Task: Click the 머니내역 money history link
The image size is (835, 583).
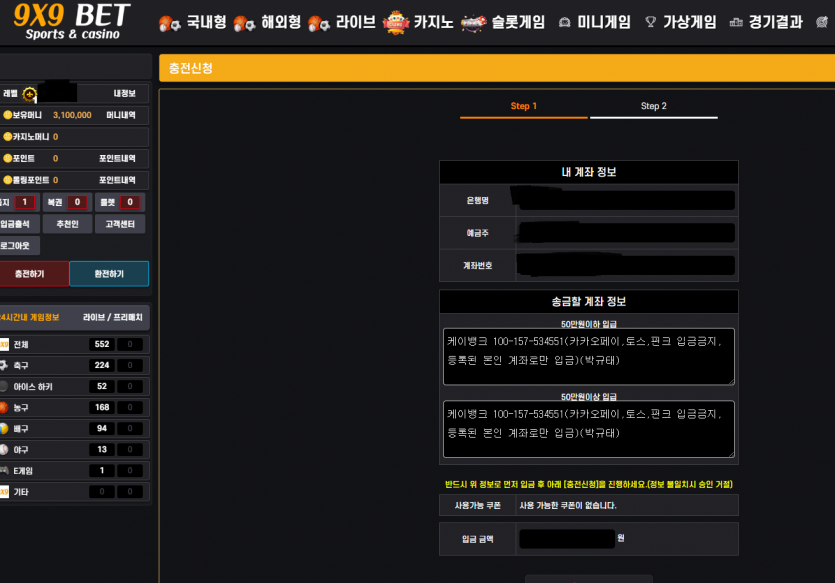Action: click(x=121, y=115)
